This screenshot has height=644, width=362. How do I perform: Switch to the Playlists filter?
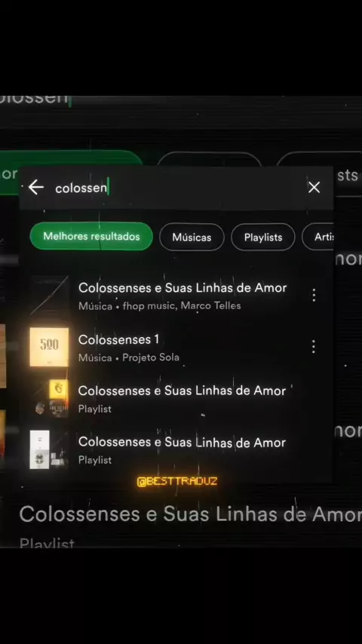coord(263,237)
